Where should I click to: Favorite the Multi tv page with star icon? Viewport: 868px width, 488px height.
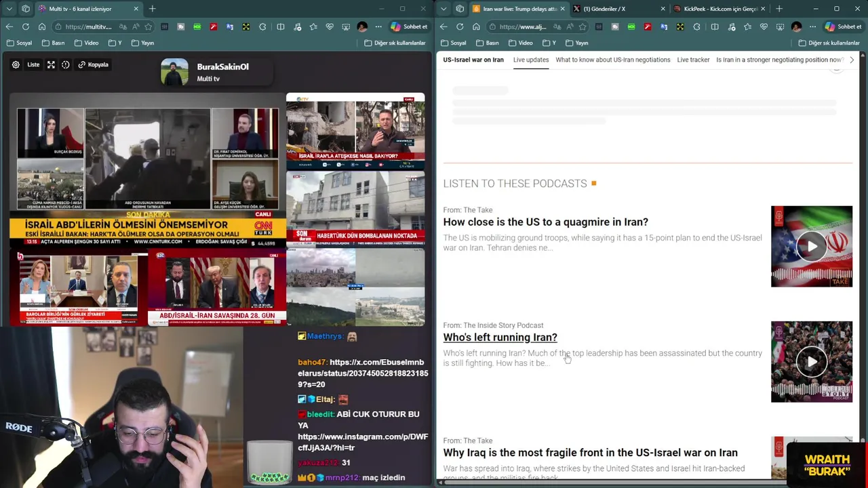[148, 26]
